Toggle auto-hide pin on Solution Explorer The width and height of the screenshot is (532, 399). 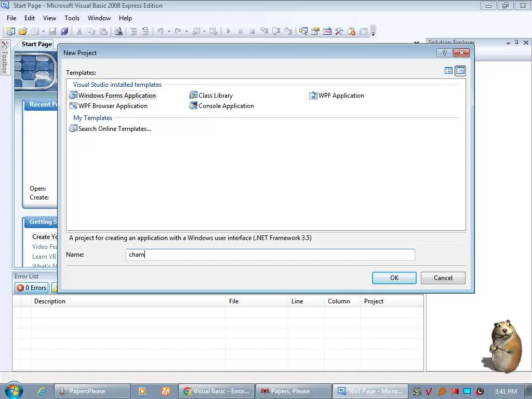pyautogui.click(x=517, y=43)
